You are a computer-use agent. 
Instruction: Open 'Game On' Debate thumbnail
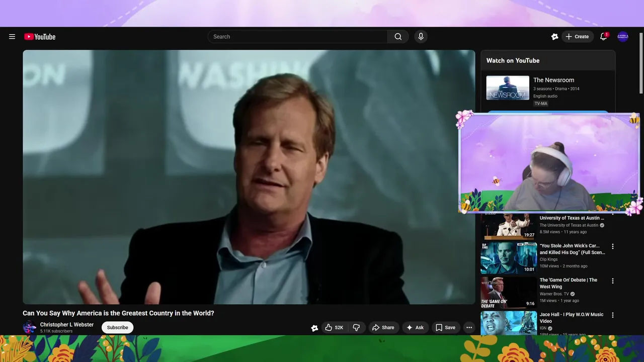(509, 292)
